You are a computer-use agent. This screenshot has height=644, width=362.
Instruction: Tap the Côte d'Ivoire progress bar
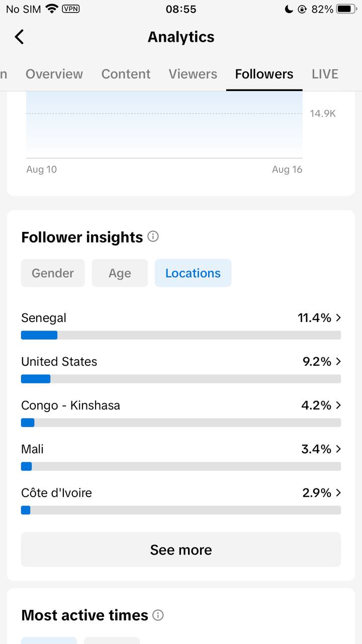point(181,510)
